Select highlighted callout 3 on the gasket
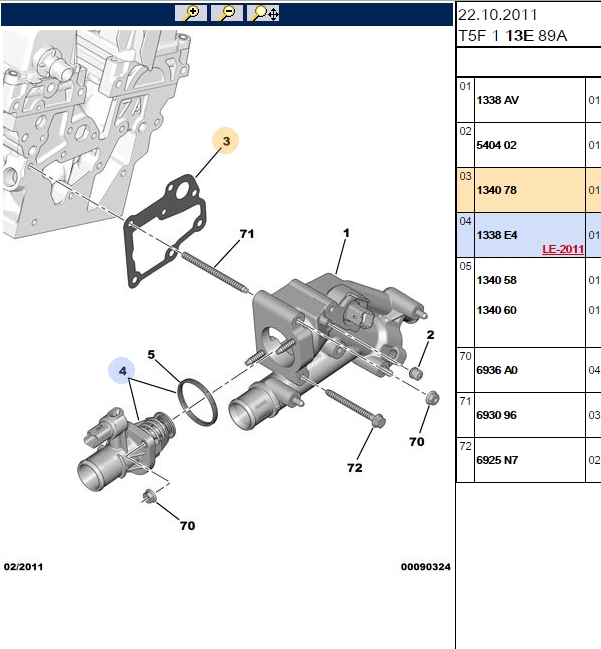Screen dimensions: 601x649 pyautogui.click(x=226, y=141)
